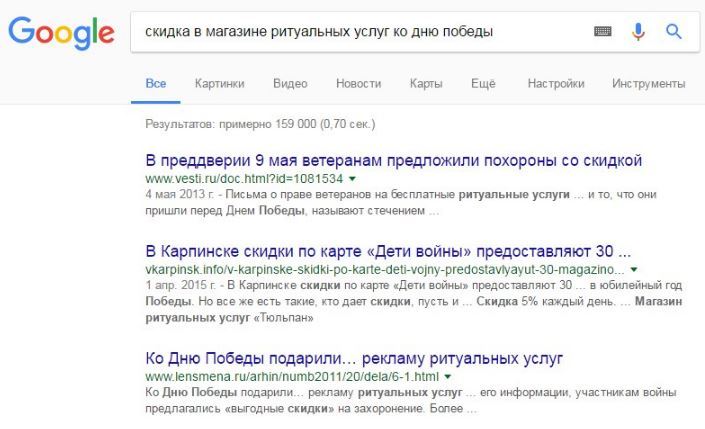Start voice search with microphone icon
705x429 pixels.
(x=638, y=31)
